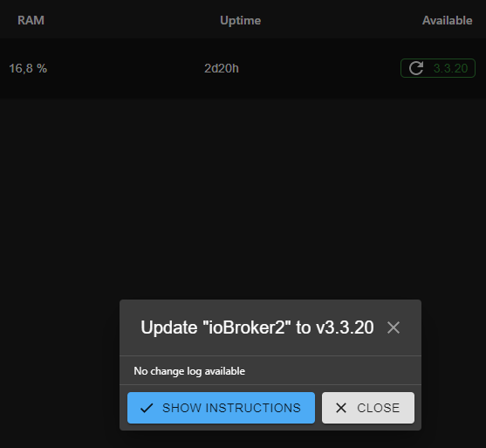Click the SHOW INSTRUCTIONS button
Viewport: 486px width, 448px height.
pos(221,408)
